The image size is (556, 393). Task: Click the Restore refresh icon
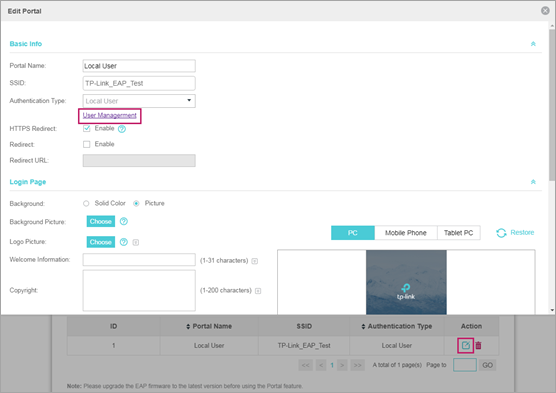(x=501, y=233)
